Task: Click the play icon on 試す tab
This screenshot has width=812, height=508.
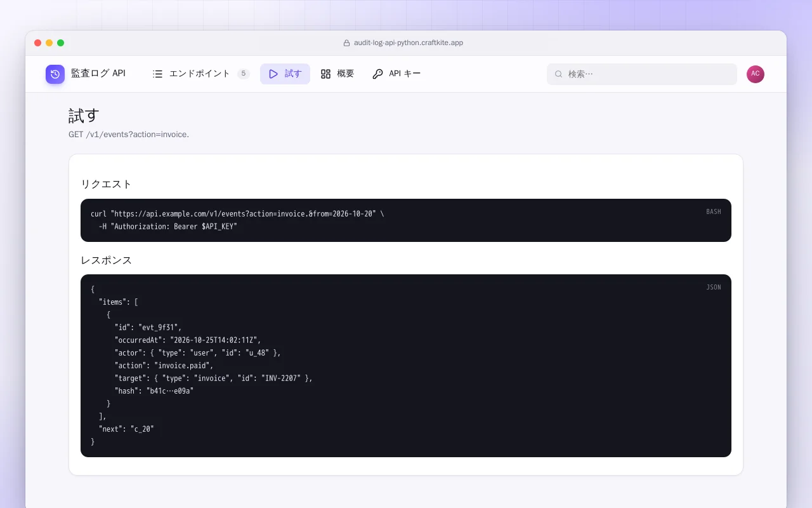Action: click(273, 74)
